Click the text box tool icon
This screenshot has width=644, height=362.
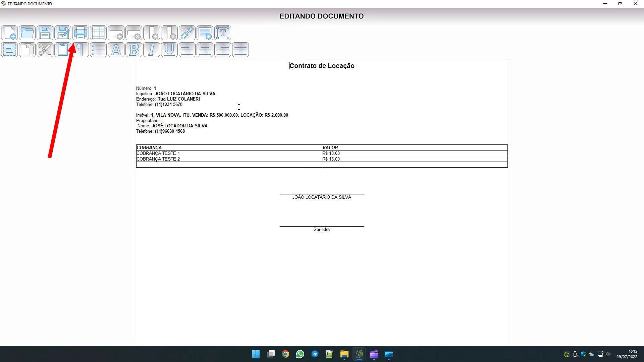(223, 33)
